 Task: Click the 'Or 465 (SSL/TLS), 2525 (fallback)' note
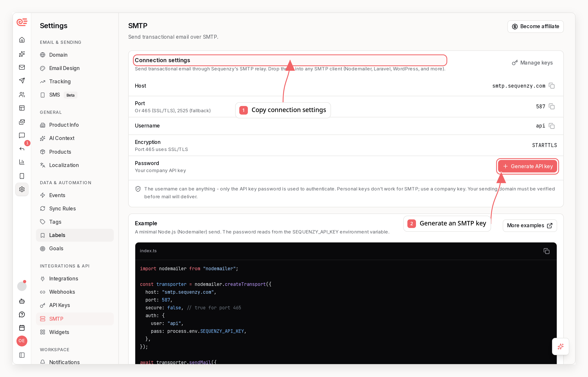(172, 111)
